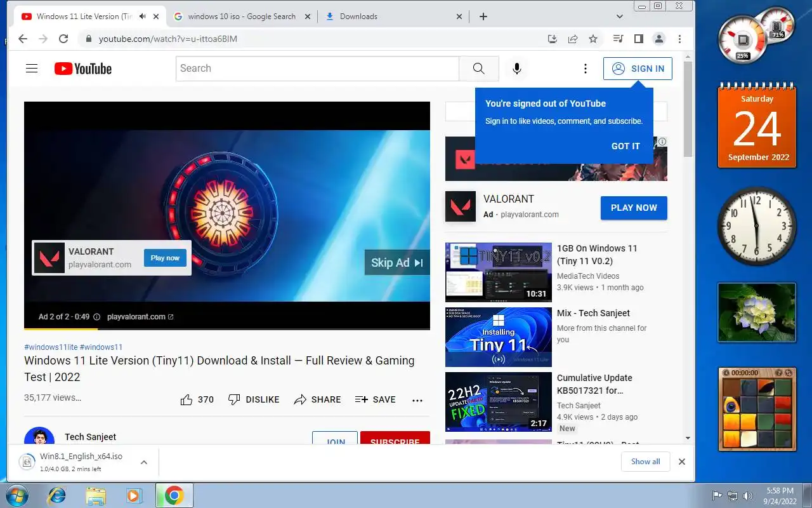Bookmark this page with the star

pyautogui.click(x=593, y=39)
